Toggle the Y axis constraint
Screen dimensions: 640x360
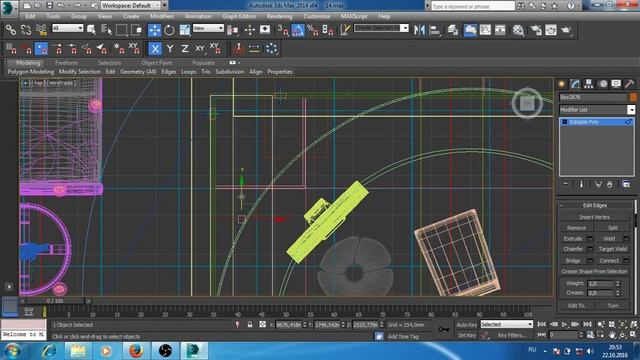pyautogui.click(x=170, y=49)
